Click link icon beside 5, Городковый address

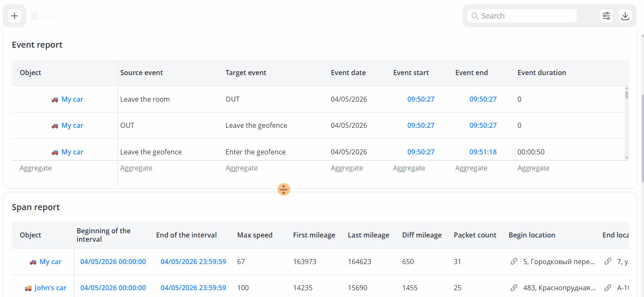coord(514,262)
